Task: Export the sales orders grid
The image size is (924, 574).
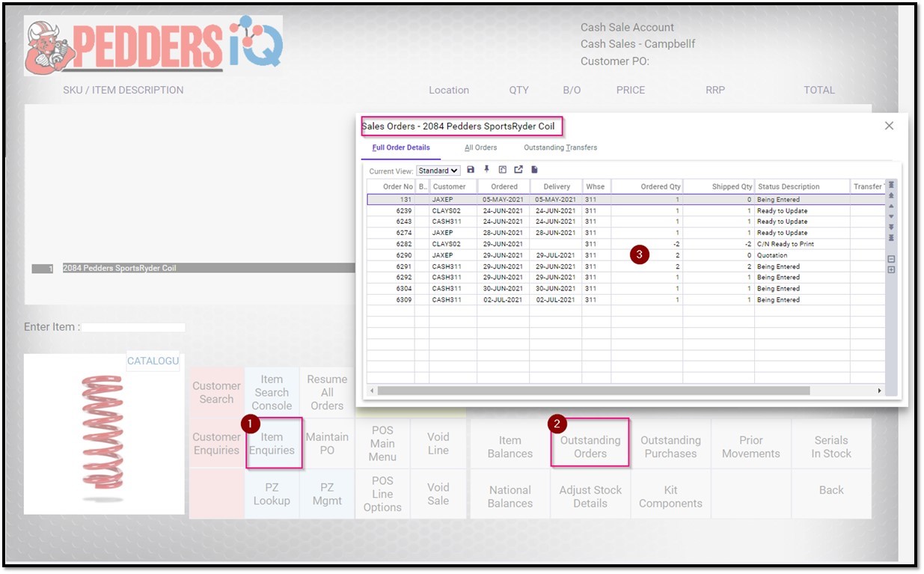Action: [518, 170]
